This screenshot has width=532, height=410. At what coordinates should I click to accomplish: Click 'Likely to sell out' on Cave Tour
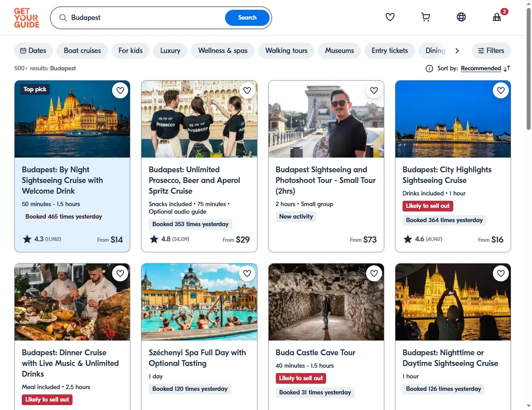[301, 378]
